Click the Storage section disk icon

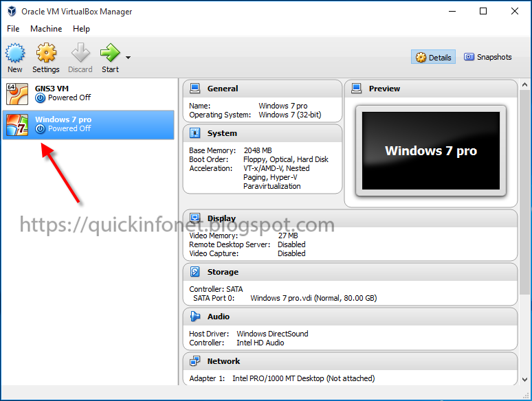[195, 271]
